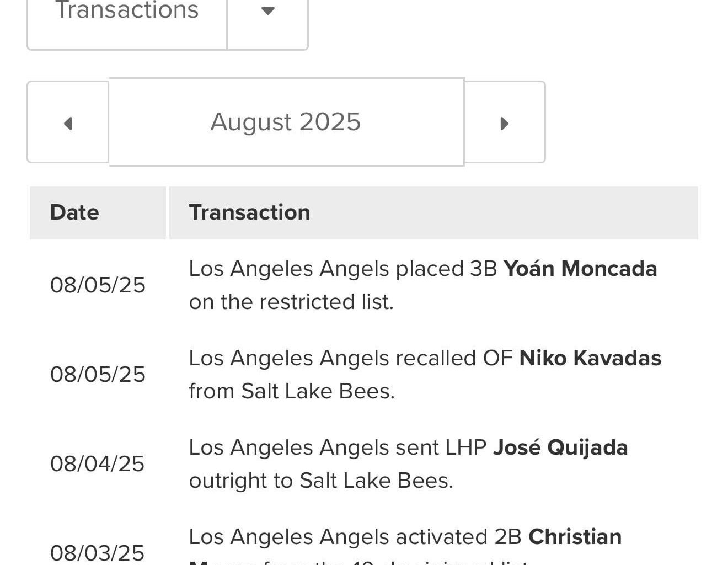Click "Los Angeles Angels sent LHP" text
The image size is (728, 565).
338,447
